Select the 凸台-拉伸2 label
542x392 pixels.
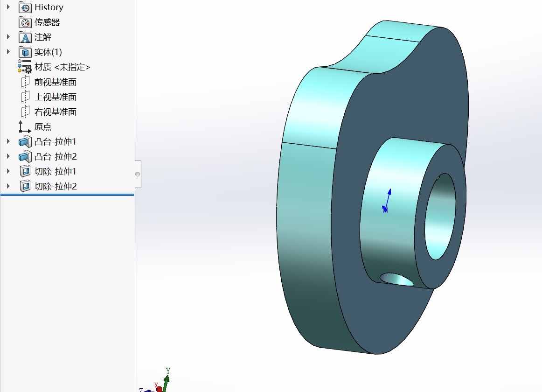pos(56,156)
